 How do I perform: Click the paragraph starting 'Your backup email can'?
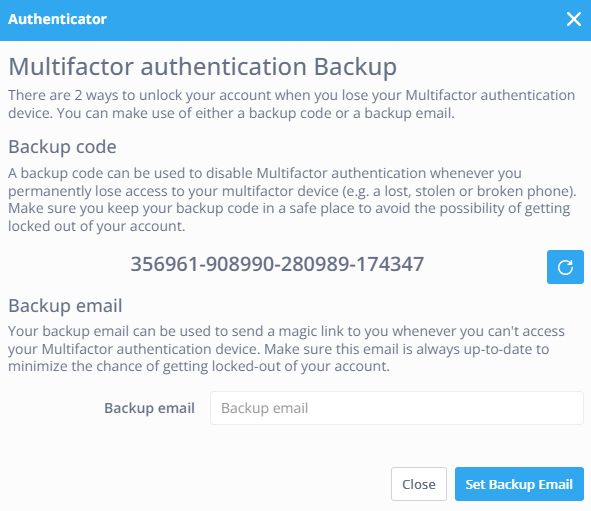pyautogui.click(x=286, y=349)
